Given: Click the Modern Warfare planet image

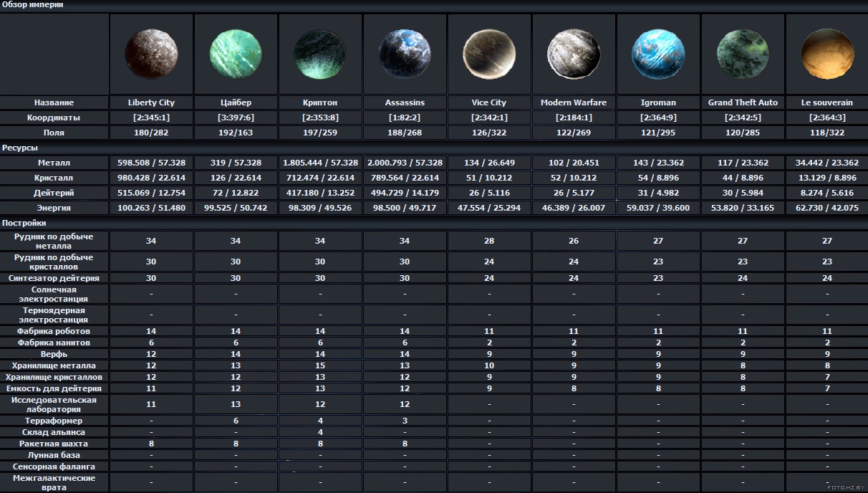Looking at the screenshot, I should [574, 54].
